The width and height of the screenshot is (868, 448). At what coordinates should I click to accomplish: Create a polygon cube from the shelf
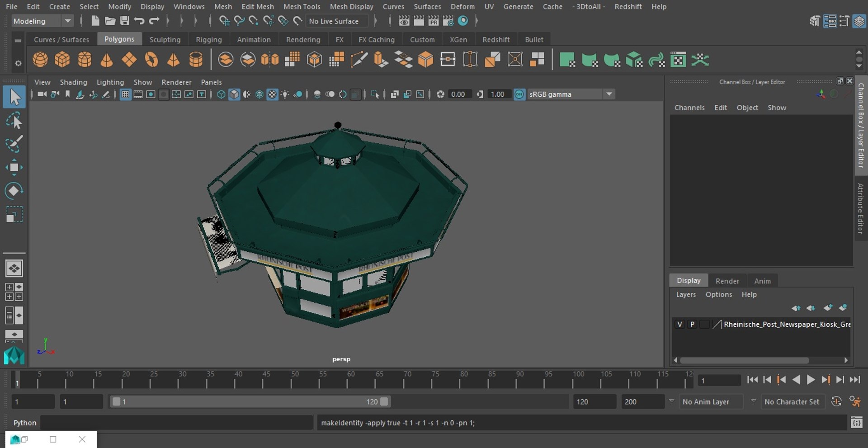pyautogui.click(x=62, y=60)
